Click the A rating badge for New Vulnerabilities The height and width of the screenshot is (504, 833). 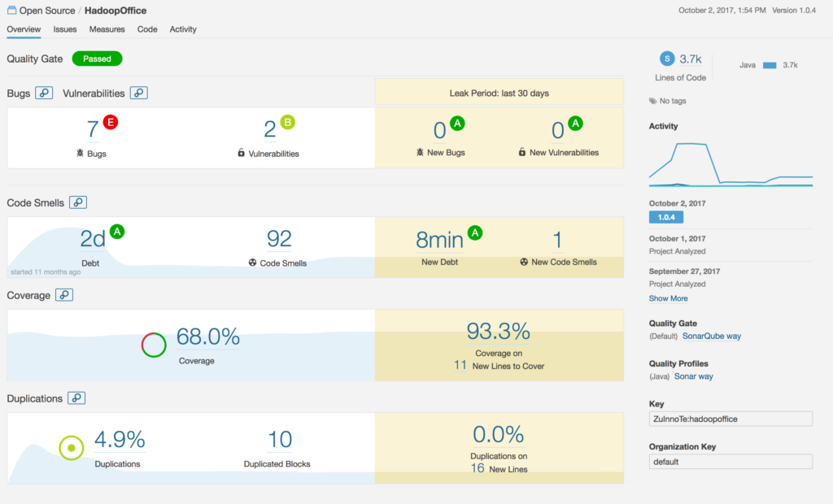pyautogui.click(x=575, y=124)
